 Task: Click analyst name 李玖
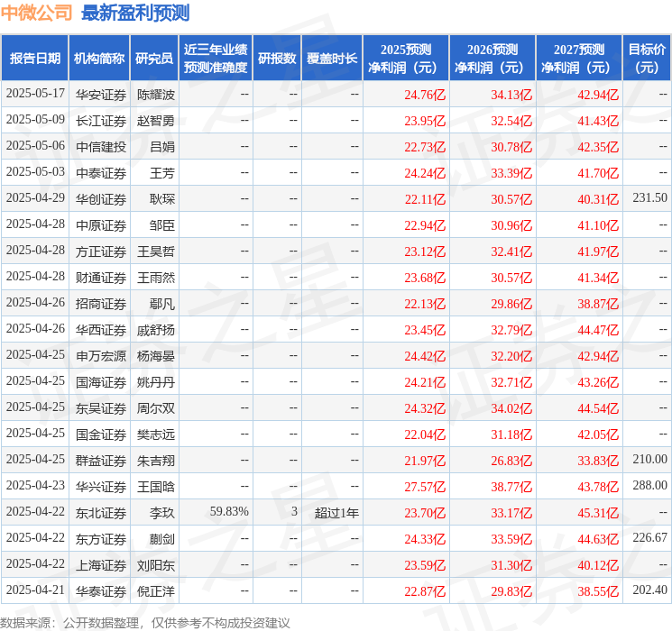pyautogui.click(x=162, y=513)
